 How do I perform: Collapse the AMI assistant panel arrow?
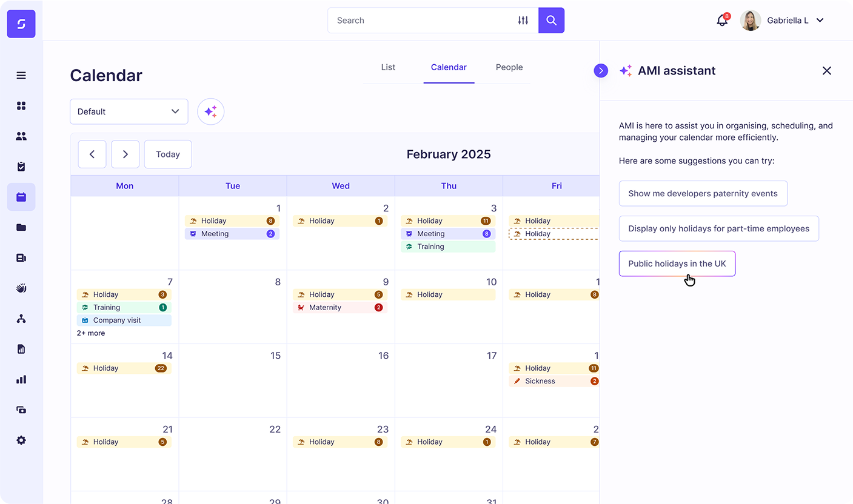[601, 71]
